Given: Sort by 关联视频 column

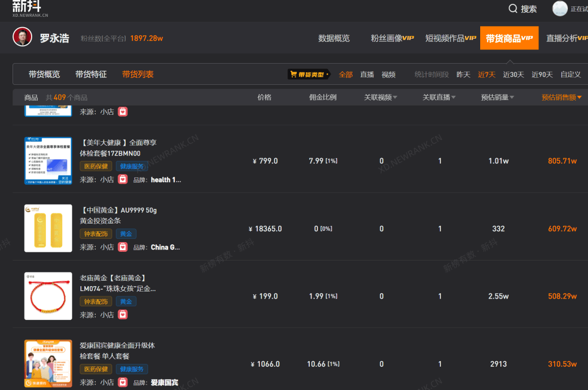Looking at the screenshot, I should click(x=381, y=97).
